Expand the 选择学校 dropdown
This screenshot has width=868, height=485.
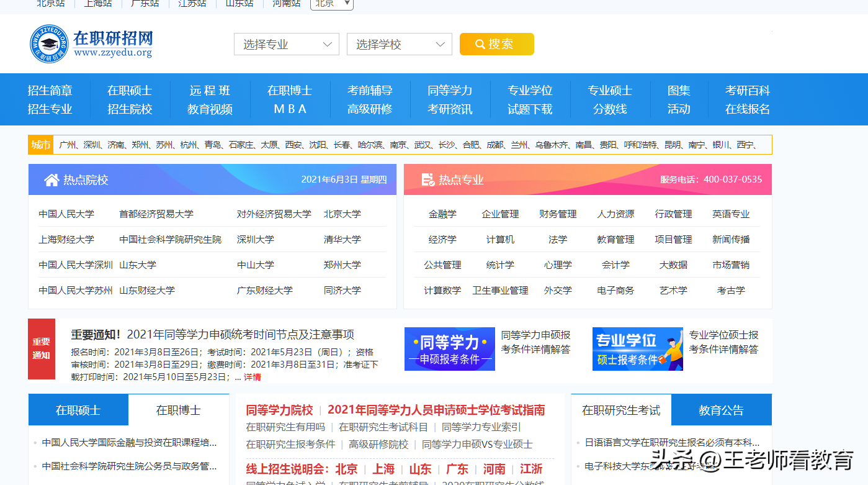(399, 45)
